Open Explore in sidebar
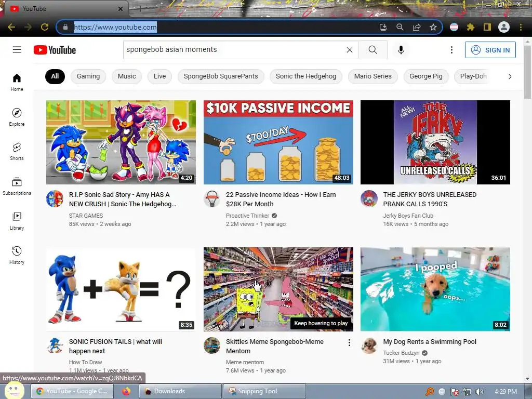The width and height of the screenshot is (532, 399). click(x=17, y=117)
